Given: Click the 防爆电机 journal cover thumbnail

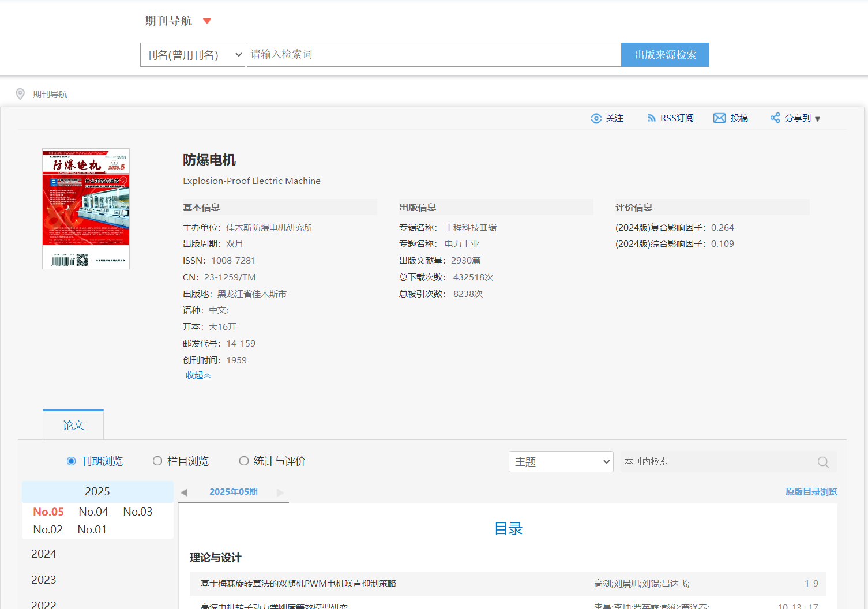Looking at the screenshot, I should [x=86, y=209].
